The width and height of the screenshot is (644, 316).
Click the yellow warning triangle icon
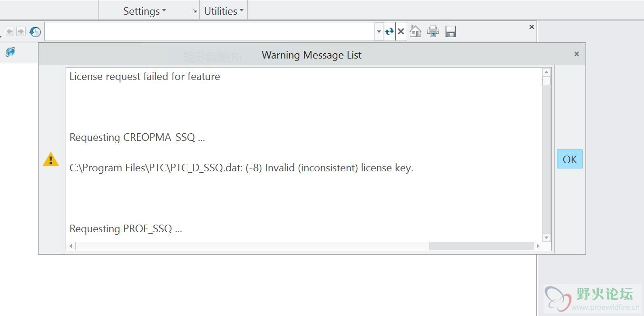pos(51,159)
